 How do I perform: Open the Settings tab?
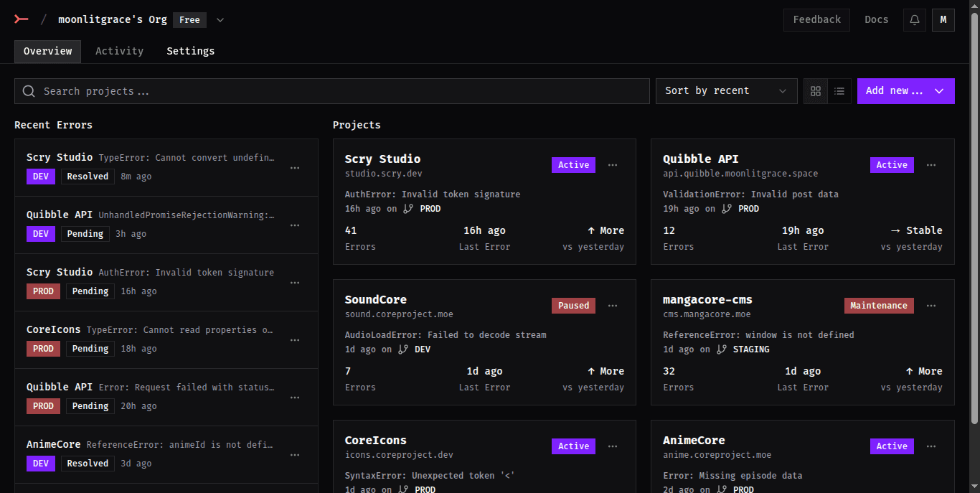click(190, 51)
